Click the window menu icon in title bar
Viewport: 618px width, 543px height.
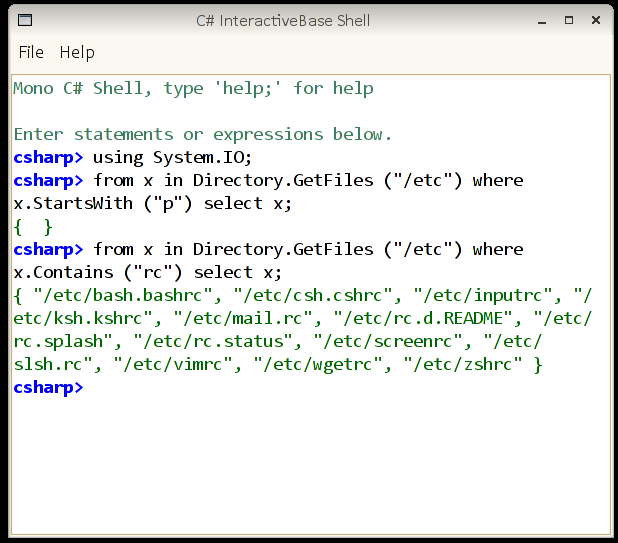pos(25,20)
